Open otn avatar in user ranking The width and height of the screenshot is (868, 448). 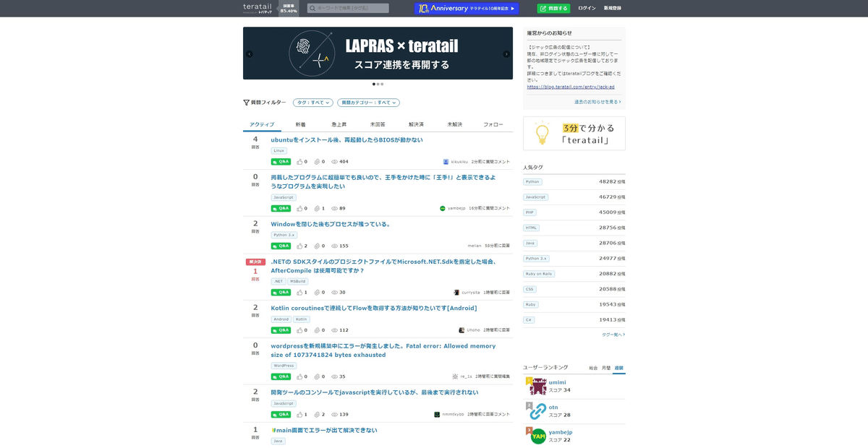(538, 411)
